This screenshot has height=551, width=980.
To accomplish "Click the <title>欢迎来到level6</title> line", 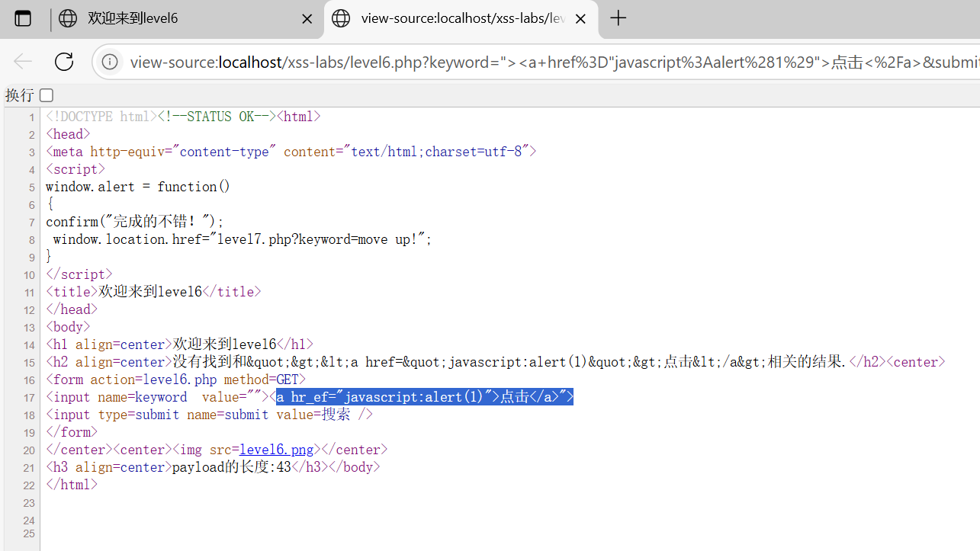I will [153, 292].
